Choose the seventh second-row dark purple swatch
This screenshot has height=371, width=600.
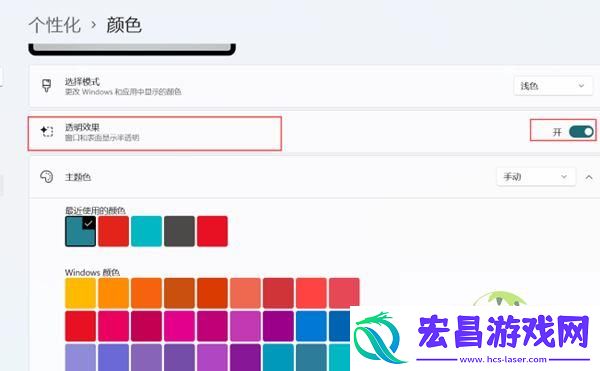278,326
